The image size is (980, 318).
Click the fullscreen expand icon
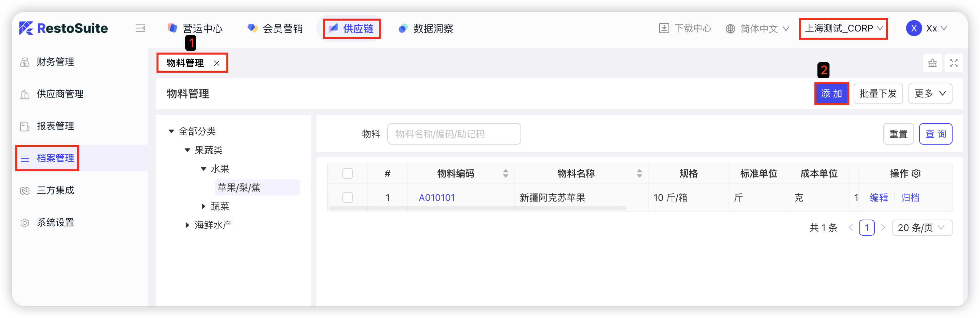[x=953, y=63]
